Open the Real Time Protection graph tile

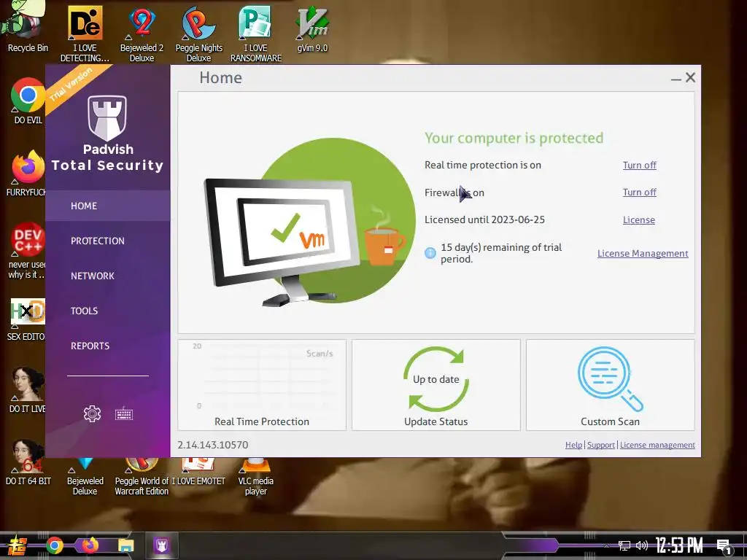[262, 385]
